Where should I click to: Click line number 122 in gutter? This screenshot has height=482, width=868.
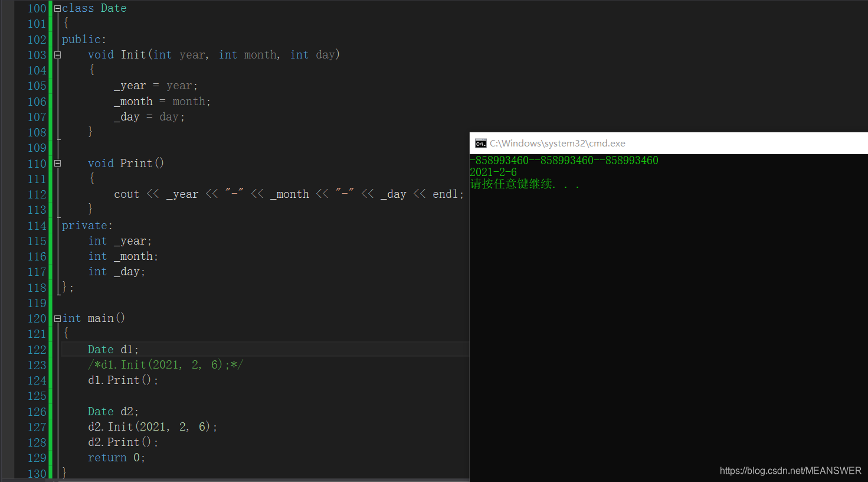(x=37, y=350)
